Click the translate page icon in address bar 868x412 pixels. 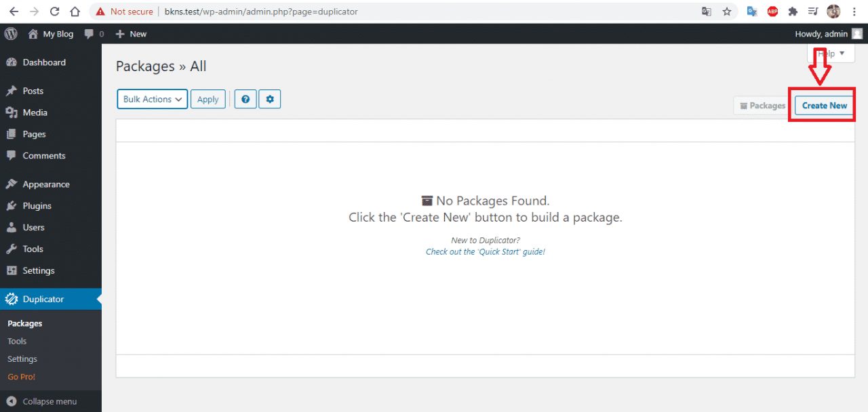tap(707, 12)
